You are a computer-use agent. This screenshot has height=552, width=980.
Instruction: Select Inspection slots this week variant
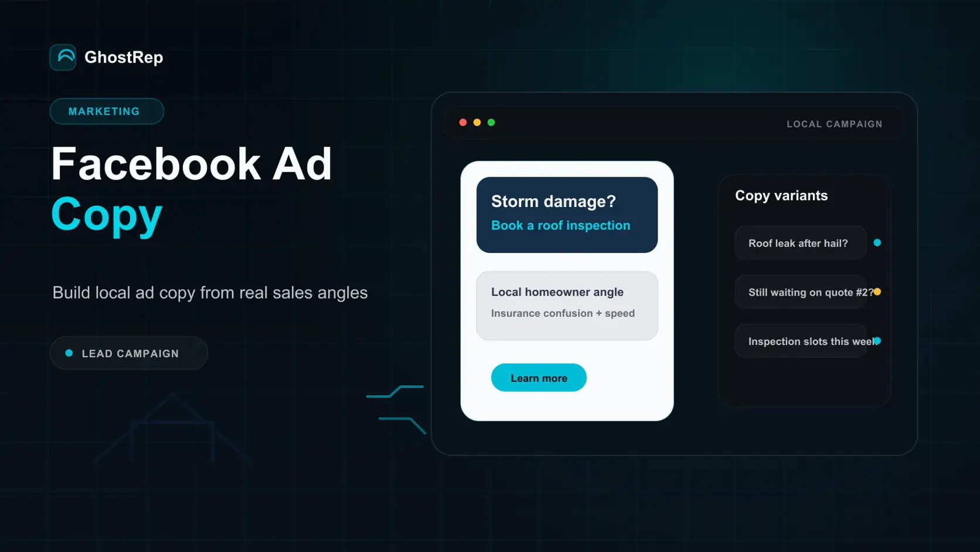(x=800, y=341)
